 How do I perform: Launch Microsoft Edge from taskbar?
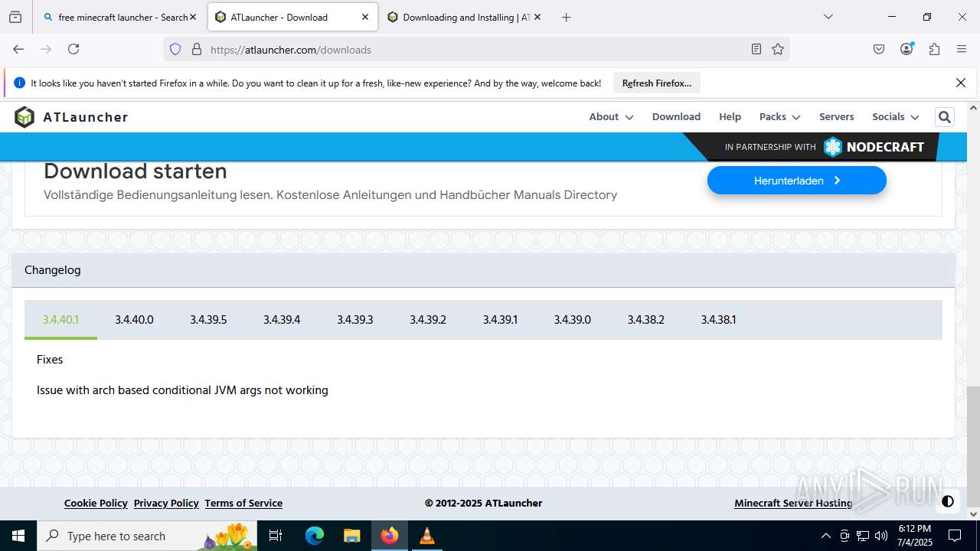315,536
